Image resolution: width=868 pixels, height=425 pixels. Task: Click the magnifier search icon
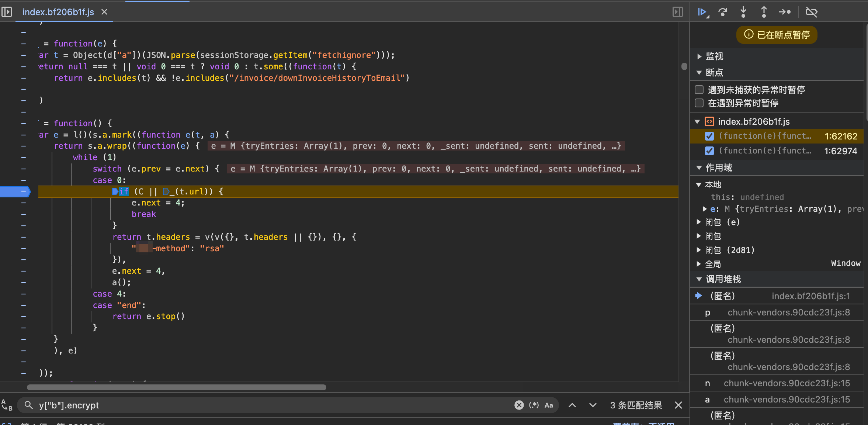28,405
